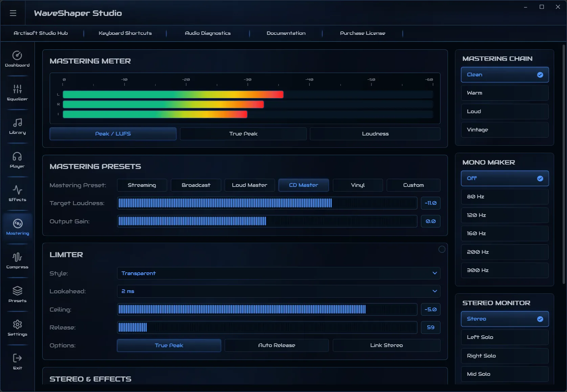The image size is (567, 392).
Task: Choose the Vinyl mastering preset
Action: coord(358,185)
